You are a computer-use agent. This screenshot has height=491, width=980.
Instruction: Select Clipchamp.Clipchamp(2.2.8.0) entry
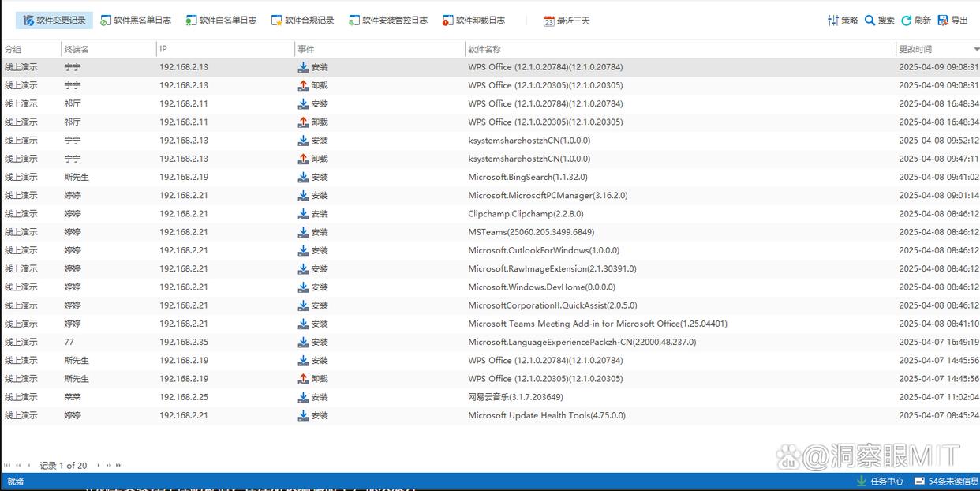pos(526,214)
